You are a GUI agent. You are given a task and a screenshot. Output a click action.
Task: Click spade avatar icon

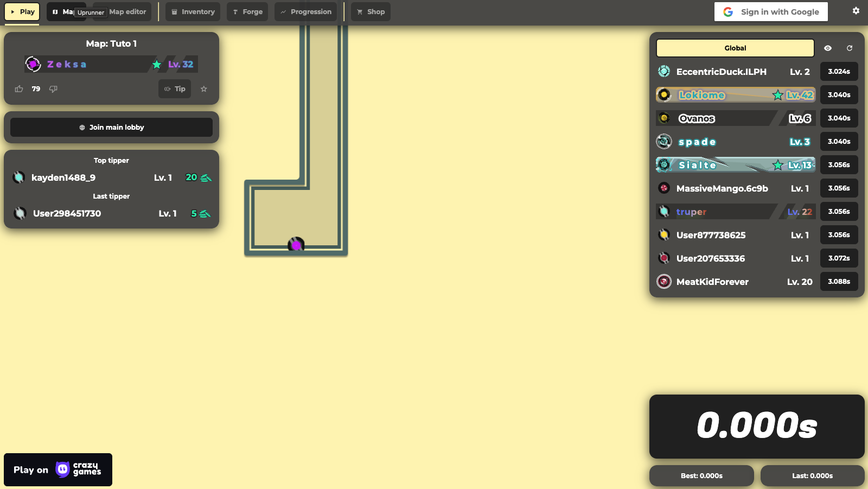click(664, 142)
